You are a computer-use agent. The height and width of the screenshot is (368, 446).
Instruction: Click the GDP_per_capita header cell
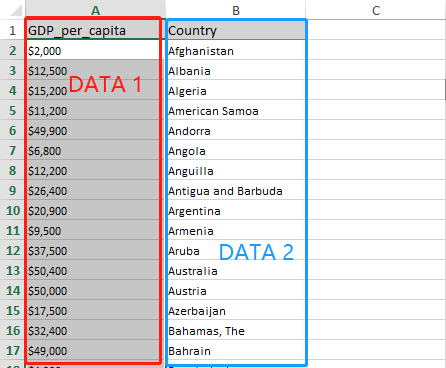[x=95, y=30]
